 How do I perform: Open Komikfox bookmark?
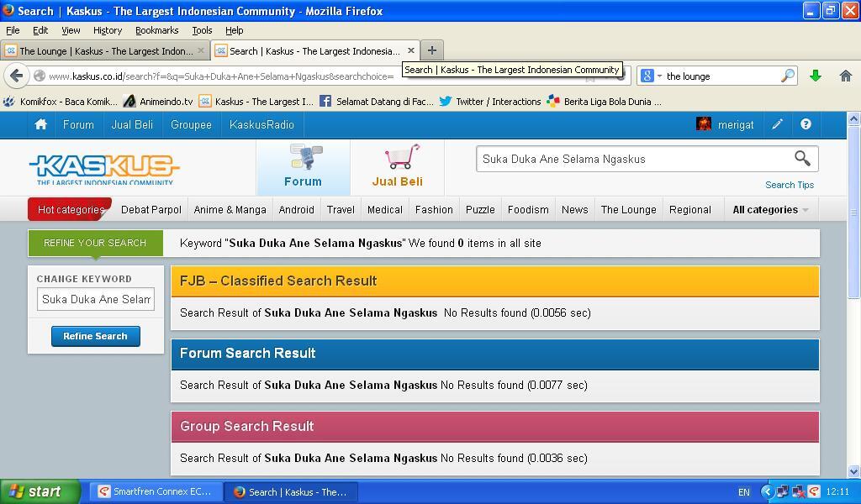tap(60, 102)
